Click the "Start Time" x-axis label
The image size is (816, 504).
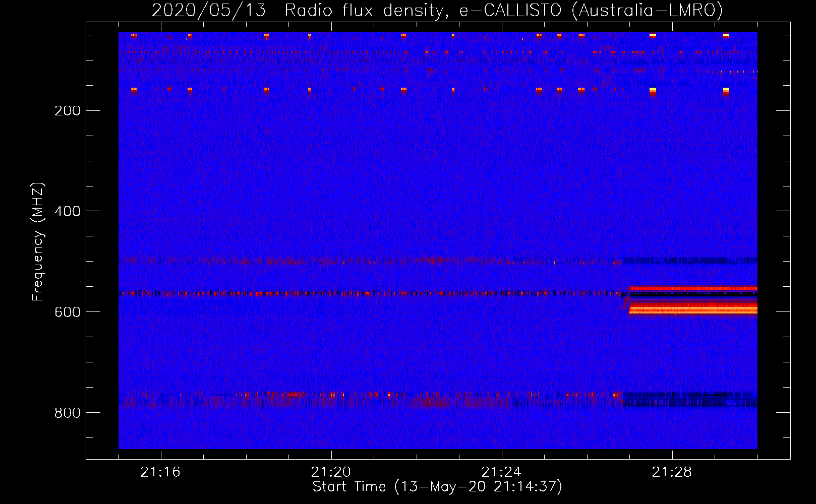tap(437, 487)
